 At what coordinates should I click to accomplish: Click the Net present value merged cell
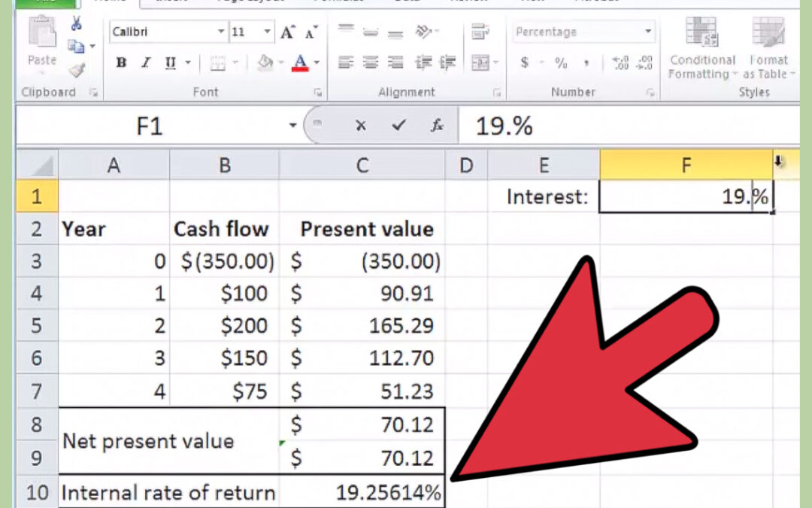pos(169,440)
